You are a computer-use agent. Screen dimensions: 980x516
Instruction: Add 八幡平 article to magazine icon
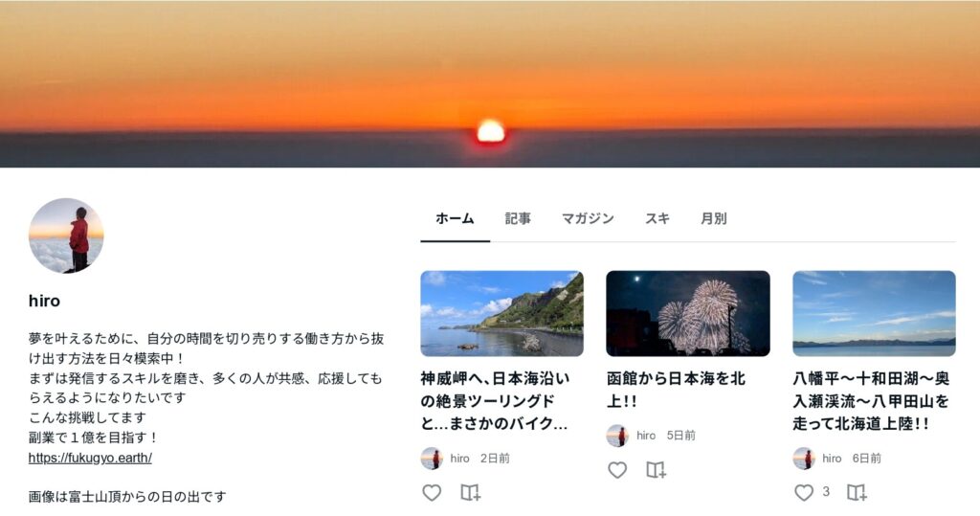pyautogui.click(x=857, y=493)
